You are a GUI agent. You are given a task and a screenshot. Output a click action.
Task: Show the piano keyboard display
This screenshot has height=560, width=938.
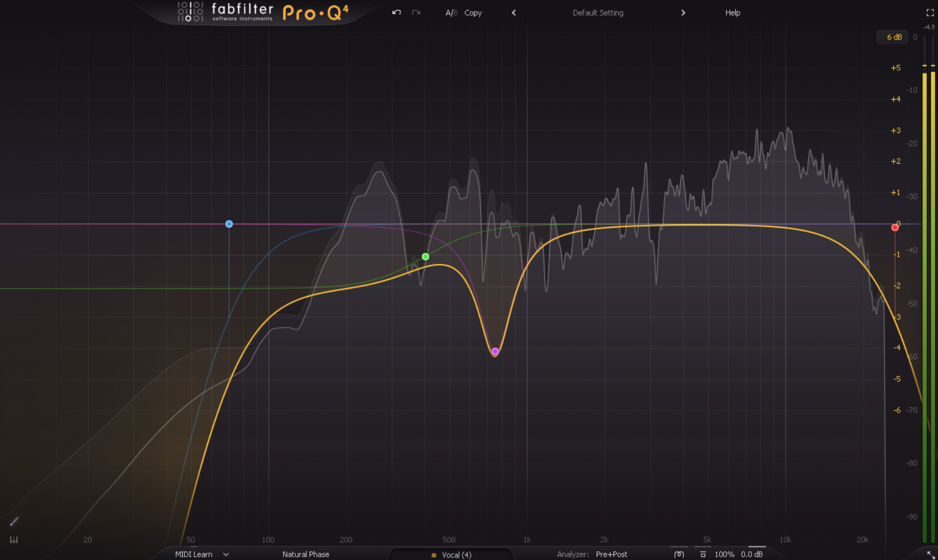14,539
